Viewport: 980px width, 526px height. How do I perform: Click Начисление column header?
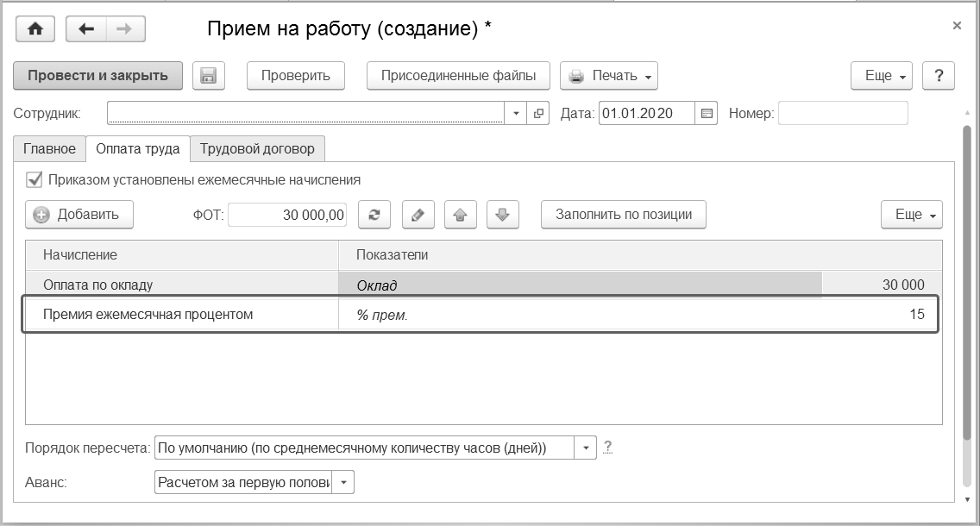pos(182,255)
